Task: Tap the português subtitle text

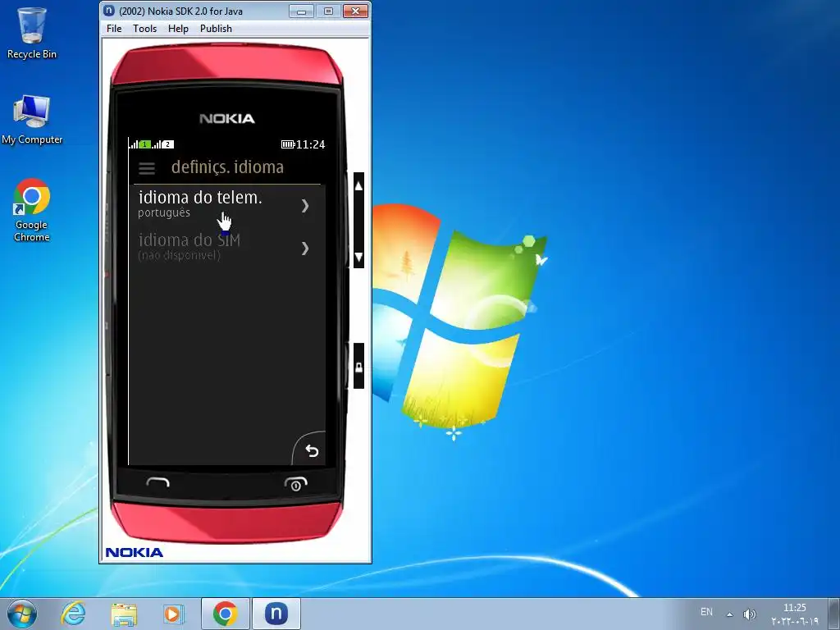Action: pyautogui.click(x=164, y=212)
